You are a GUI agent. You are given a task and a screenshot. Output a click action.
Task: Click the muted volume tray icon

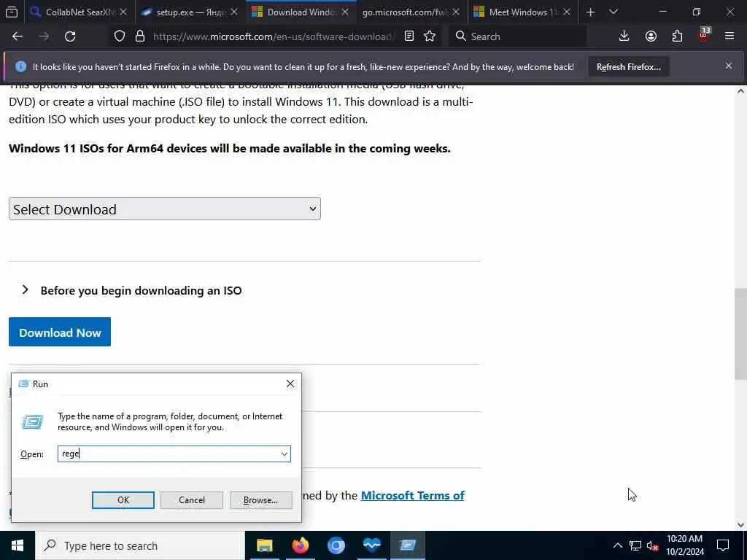click(x=653, y=545)
